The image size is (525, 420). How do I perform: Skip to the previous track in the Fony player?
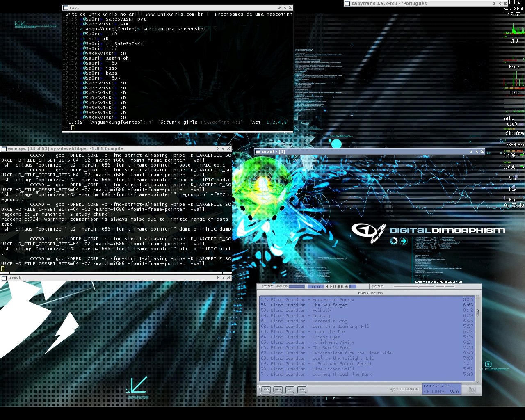(327, 286)
